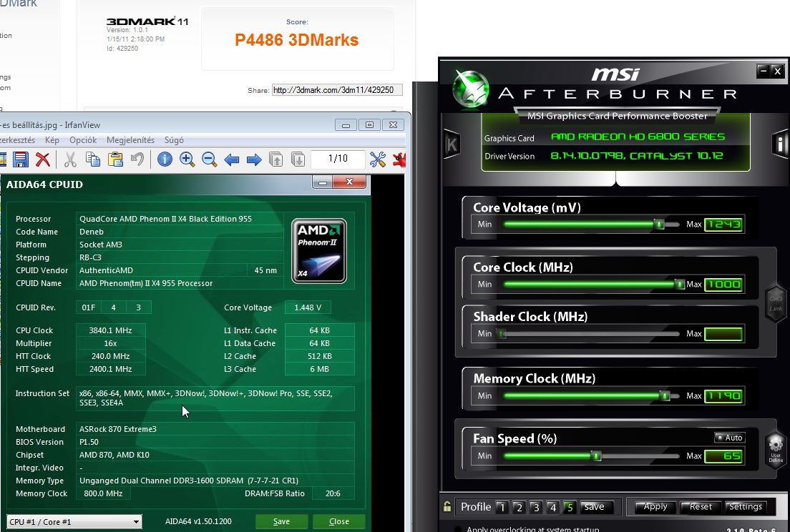
Task: Select Afterburner profile 1
Action: tap(502, 507)
